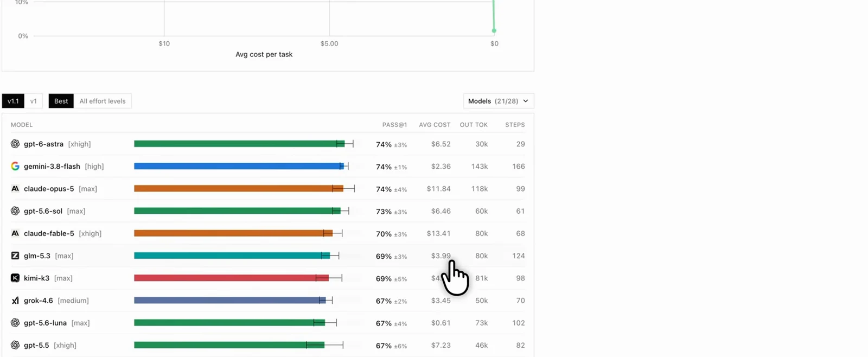Click the OpenAI logo beside gpt-5.6-luna

tap(15, 323)
